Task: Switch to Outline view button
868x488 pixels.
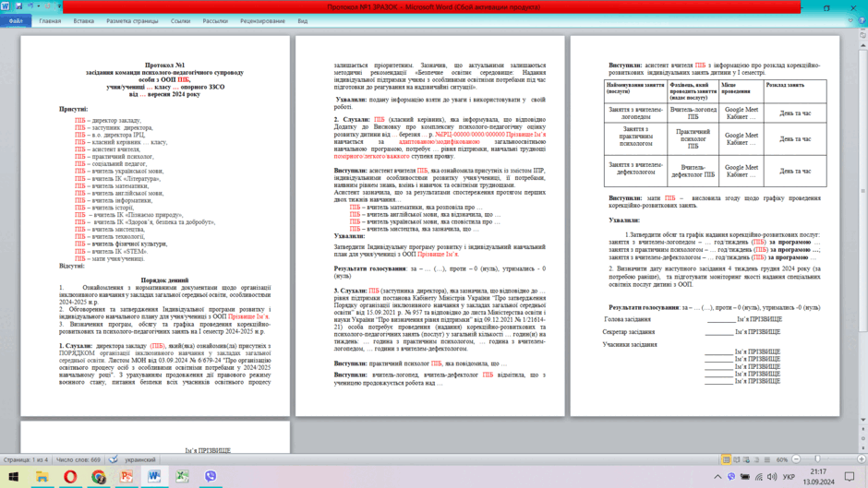Action: pyautogui.click(x=757, y=459)
